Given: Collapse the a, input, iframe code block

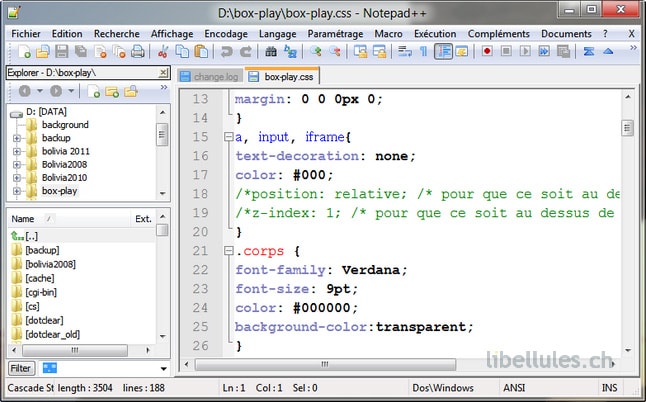Looking at the screenshot, I should pos(228,137).
